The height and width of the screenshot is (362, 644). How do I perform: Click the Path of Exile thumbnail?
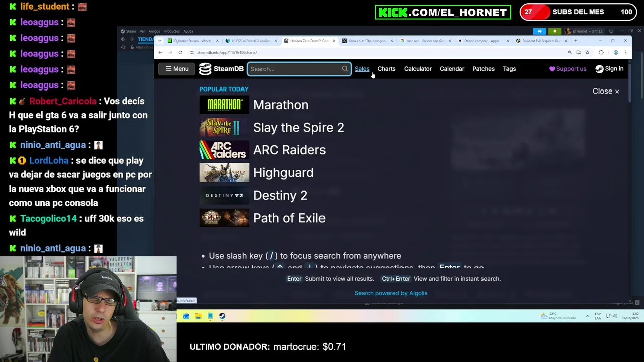pos(224,218)
